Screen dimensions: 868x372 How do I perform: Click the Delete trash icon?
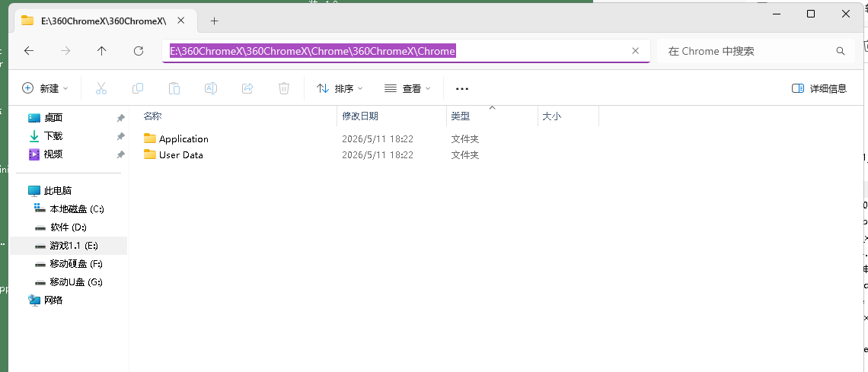(284, 88)
